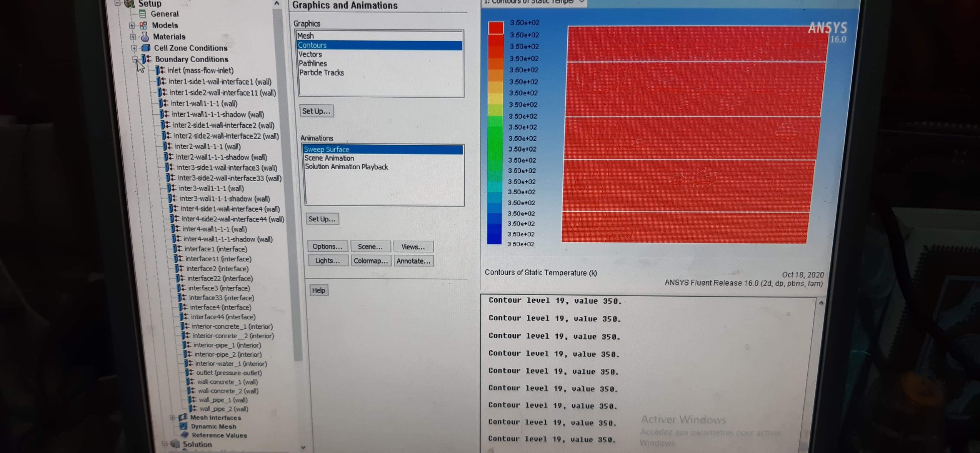The width and height of the screenshot is (980, 453).
Task: Click the inlet (mass-flow-inlet) boundary icon
Action: 160,70
